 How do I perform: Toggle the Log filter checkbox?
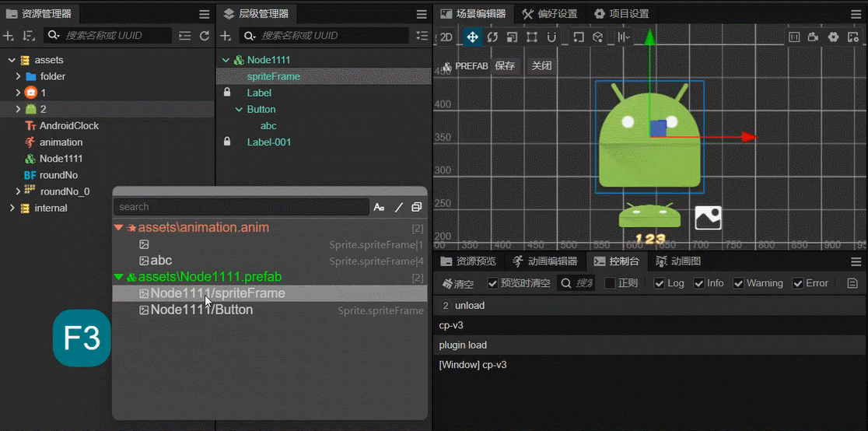pyautogui.click(x=659, y=284)
